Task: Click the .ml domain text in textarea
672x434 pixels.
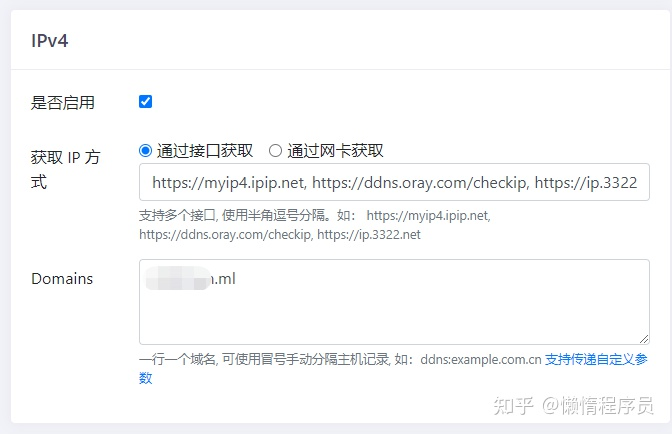Action: point(224,279)
